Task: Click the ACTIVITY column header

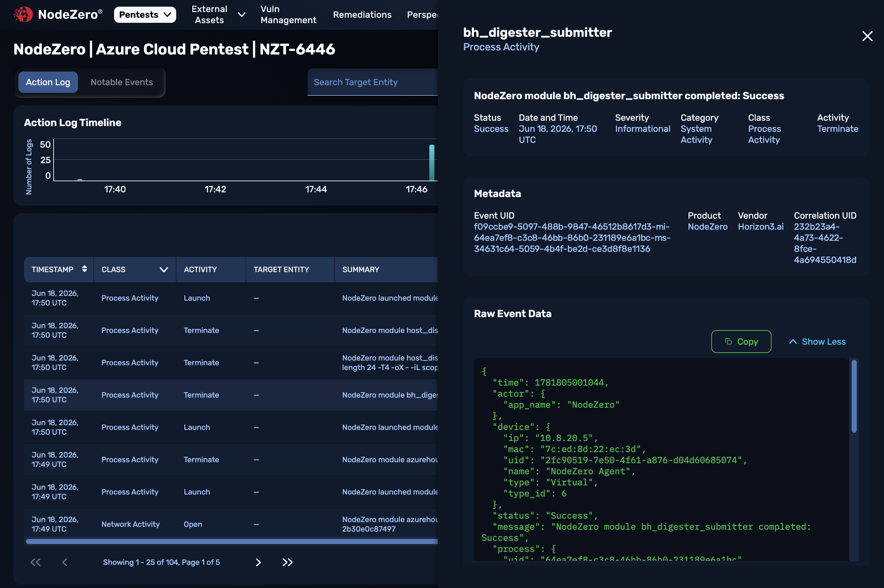Action: pyautogui.click(x=200, y=270)
